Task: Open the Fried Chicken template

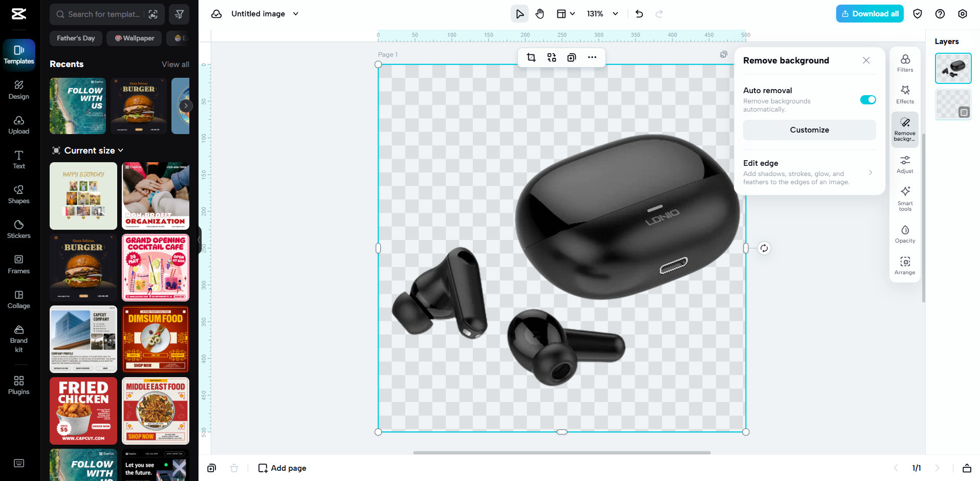Action: pos(83,411)
